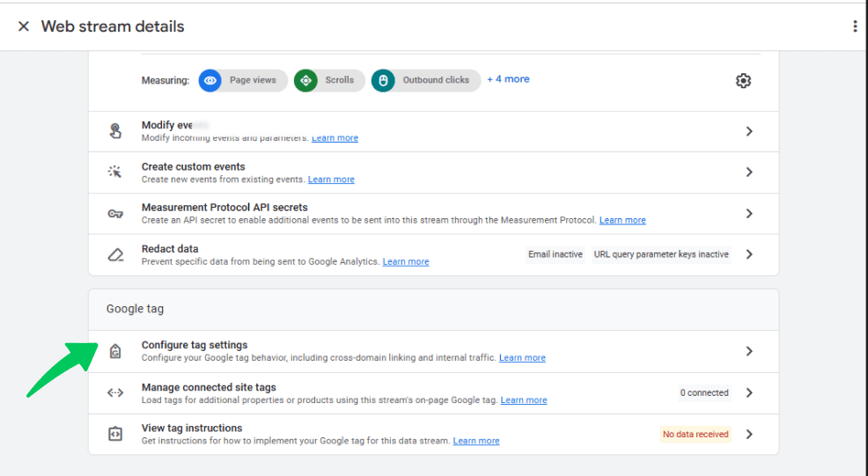Select the Scrolls chip label

[339, 80]
